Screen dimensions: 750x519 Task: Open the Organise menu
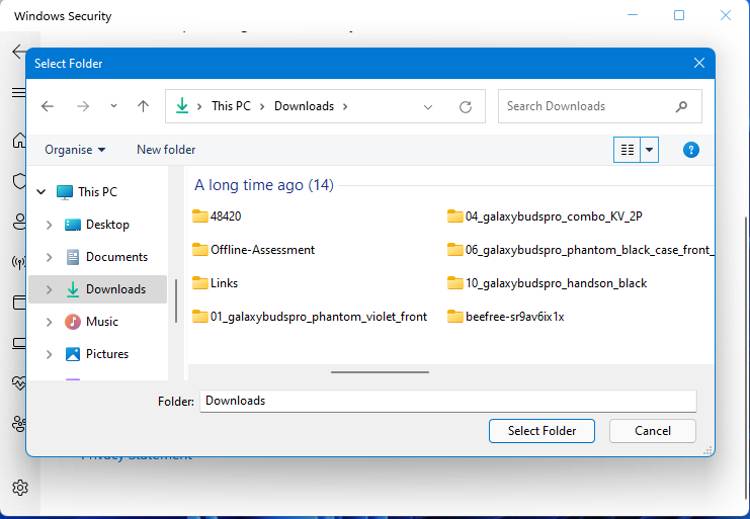click(x=75, y=150)
